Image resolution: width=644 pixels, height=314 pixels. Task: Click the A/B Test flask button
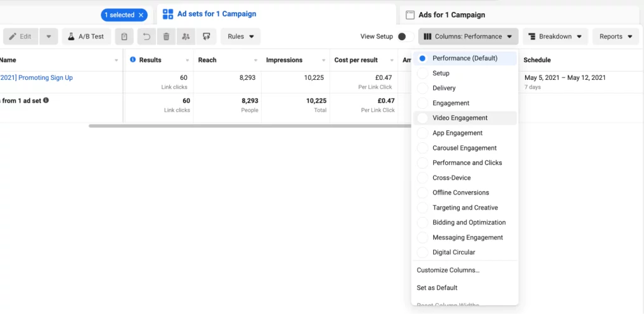click(86, 36)
